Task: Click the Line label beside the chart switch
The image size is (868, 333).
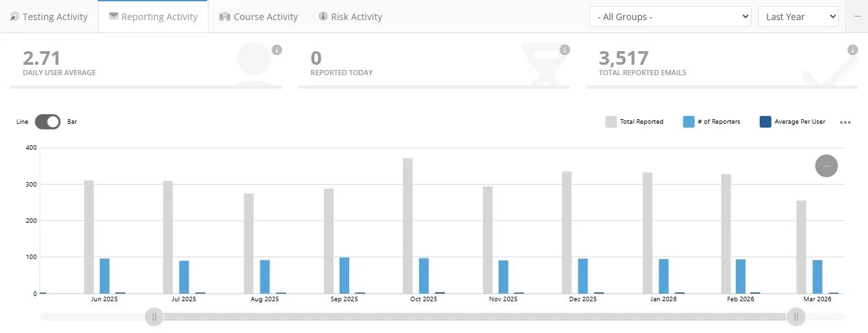Action: (22, 122)
